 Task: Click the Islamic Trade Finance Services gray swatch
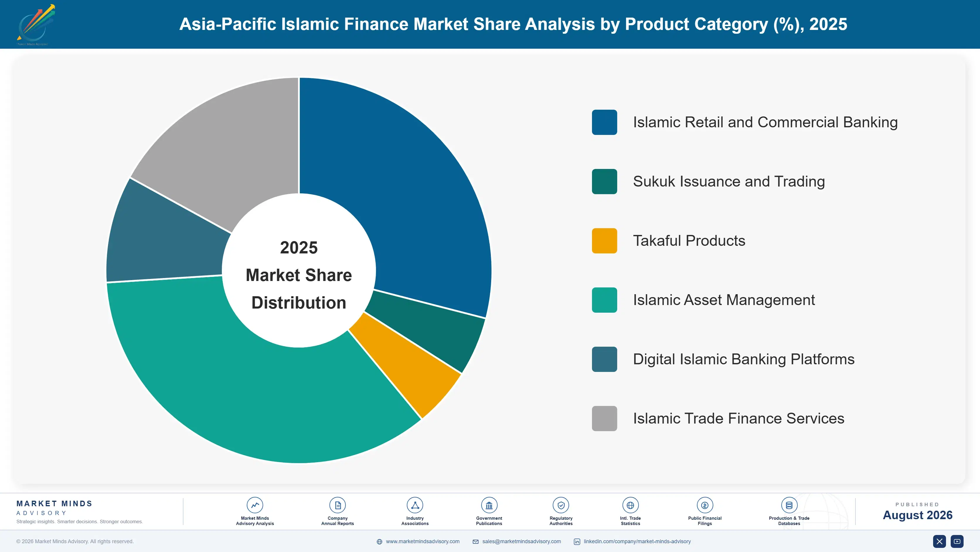tap(605, 418)
